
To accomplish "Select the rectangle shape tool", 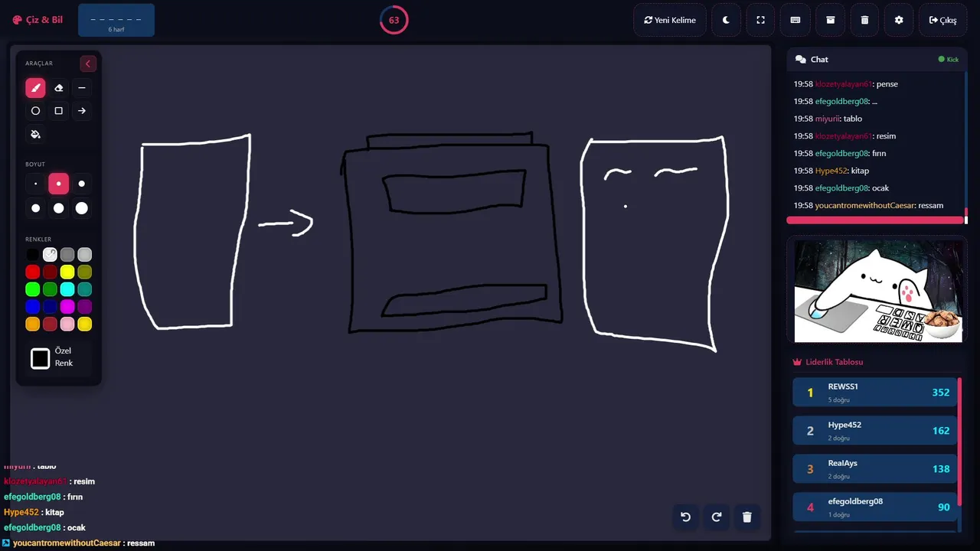I will [x=58, y=111].
